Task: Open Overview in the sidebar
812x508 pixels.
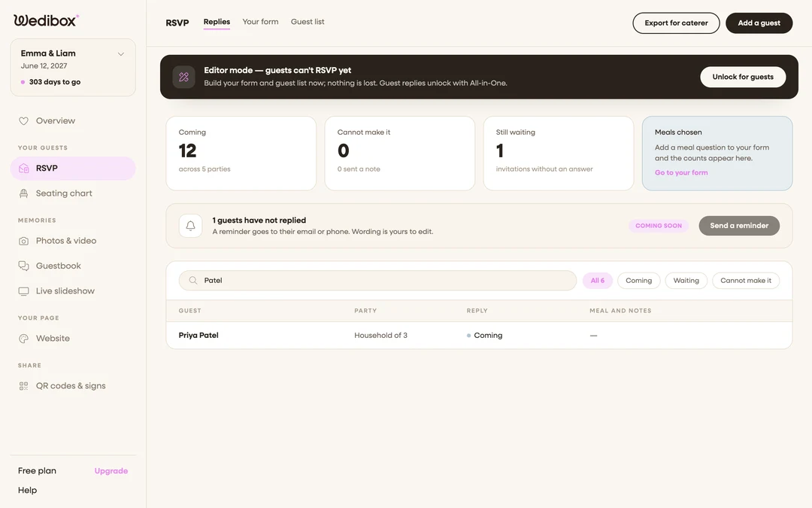Action: [73, 120]
